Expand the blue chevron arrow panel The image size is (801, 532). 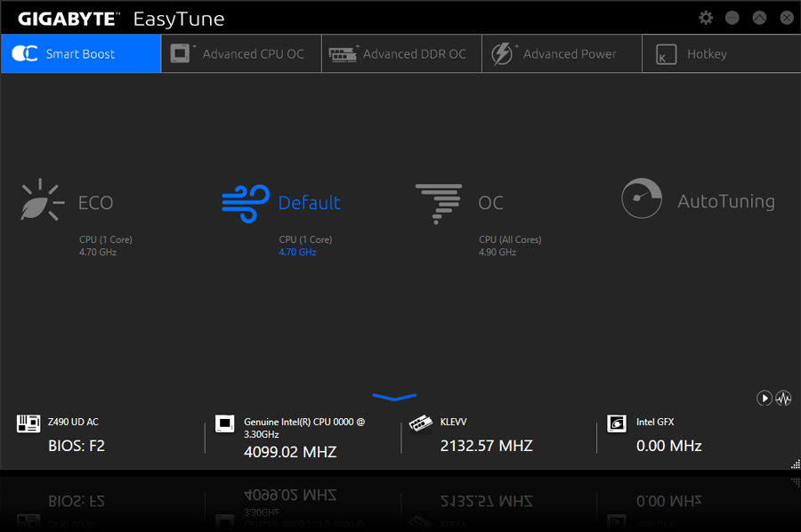click(x=394, y=397)
